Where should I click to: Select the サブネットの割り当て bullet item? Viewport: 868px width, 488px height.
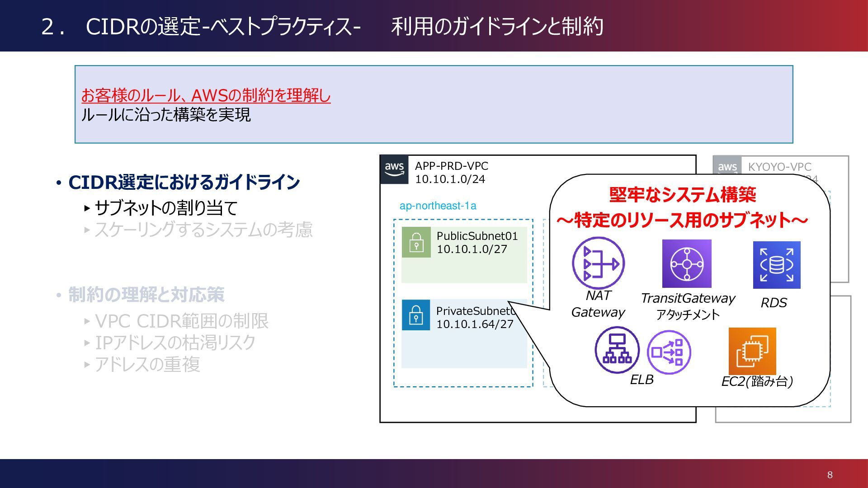coord(165,208)
